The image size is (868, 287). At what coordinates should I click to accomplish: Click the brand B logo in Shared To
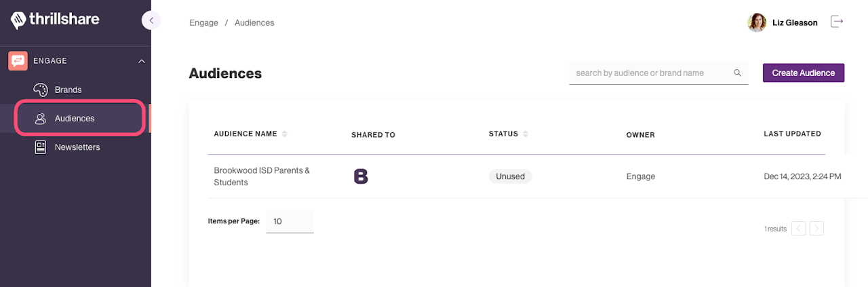tap(361, 176)
